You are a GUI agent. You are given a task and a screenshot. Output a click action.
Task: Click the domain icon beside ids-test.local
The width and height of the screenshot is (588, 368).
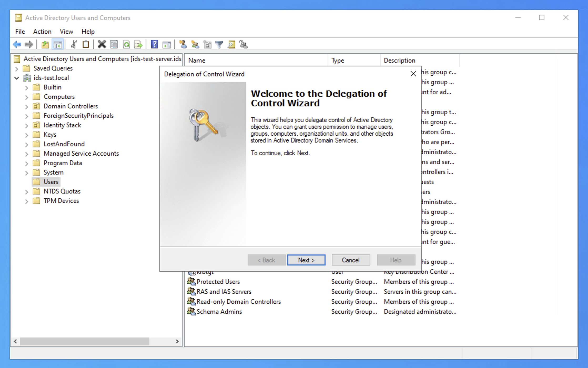27,78
